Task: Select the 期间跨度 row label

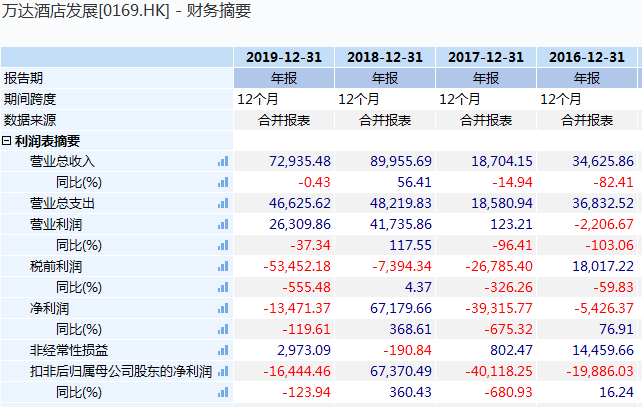Action: click(29, 99)
